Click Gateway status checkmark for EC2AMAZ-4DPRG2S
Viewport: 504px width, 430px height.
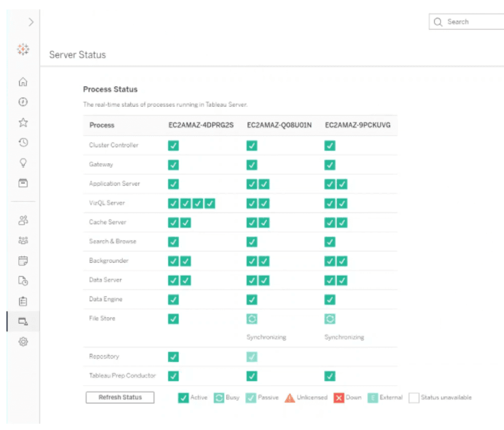pos(173,165)
